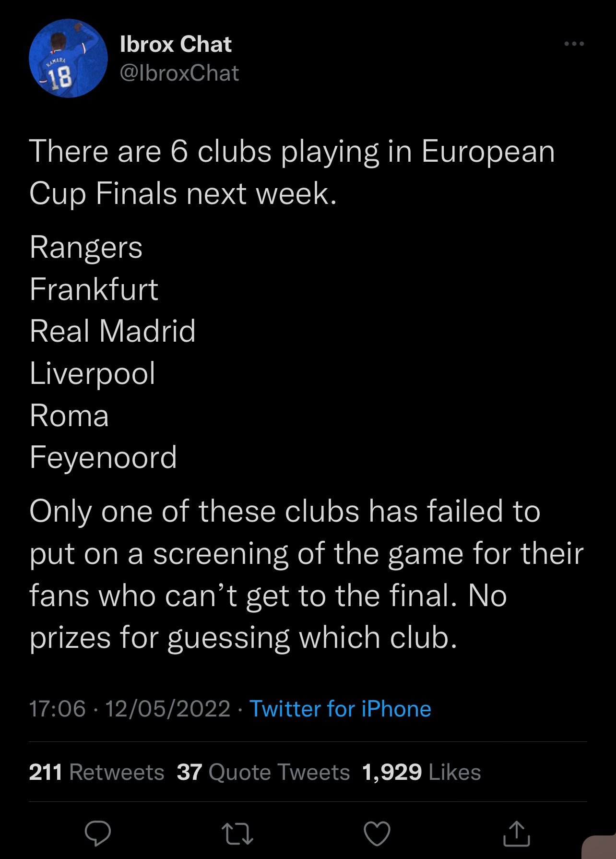Click the Real Madrid line in the tweet
The image size is (616, 859).
113,331
